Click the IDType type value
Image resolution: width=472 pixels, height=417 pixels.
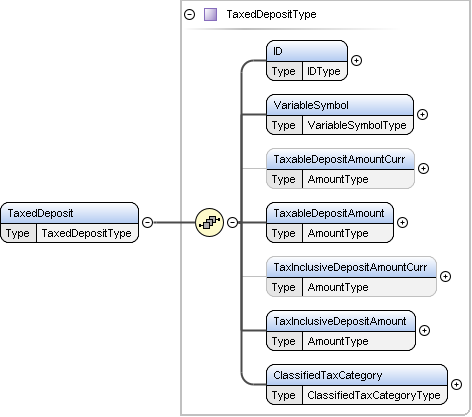[x=323, y=71]
